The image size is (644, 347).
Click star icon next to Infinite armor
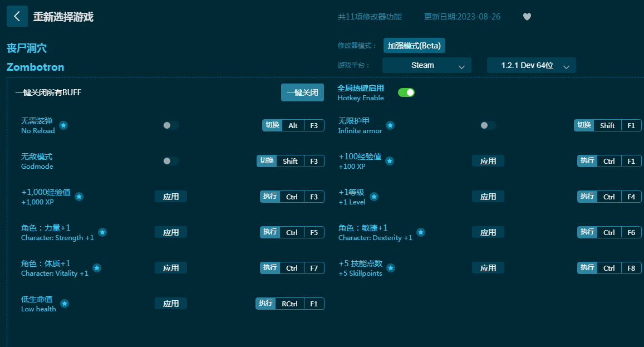[390, 125]
